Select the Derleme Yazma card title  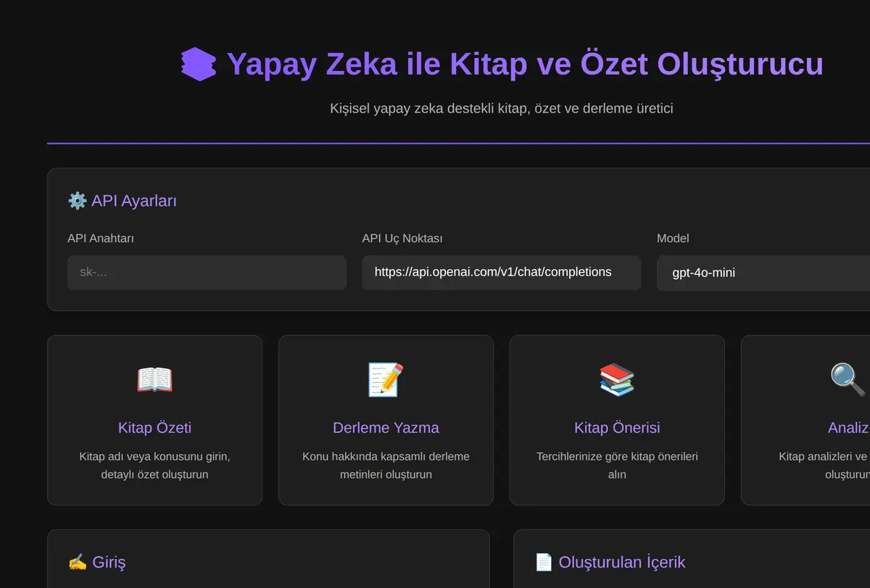click(386, 428)
